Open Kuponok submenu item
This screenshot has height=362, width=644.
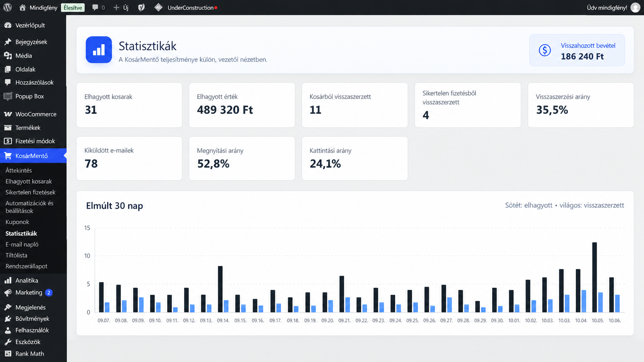(x=17, y=222)
